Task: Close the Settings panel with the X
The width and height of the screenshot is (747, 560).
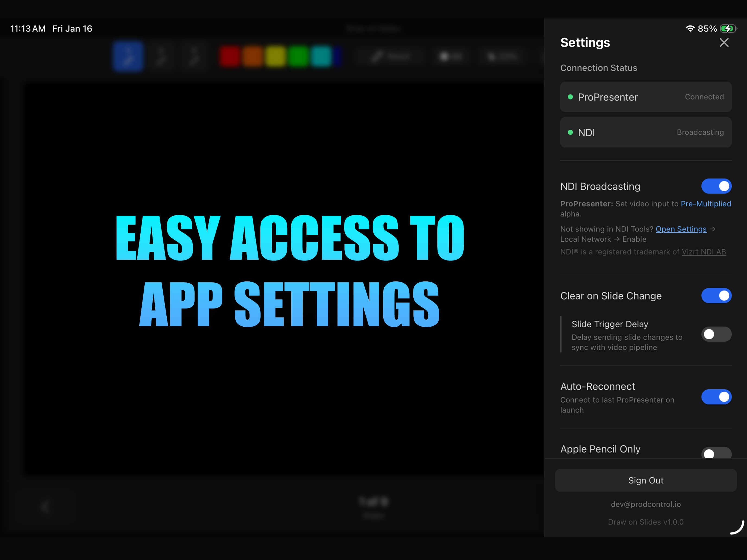Action: click(x=724, y=43)
